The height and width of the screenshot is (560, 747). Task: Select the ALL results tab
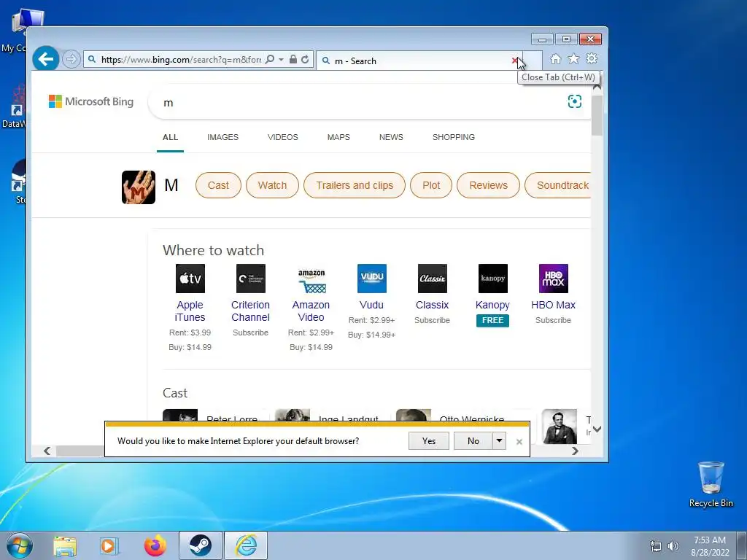[170, 137]
